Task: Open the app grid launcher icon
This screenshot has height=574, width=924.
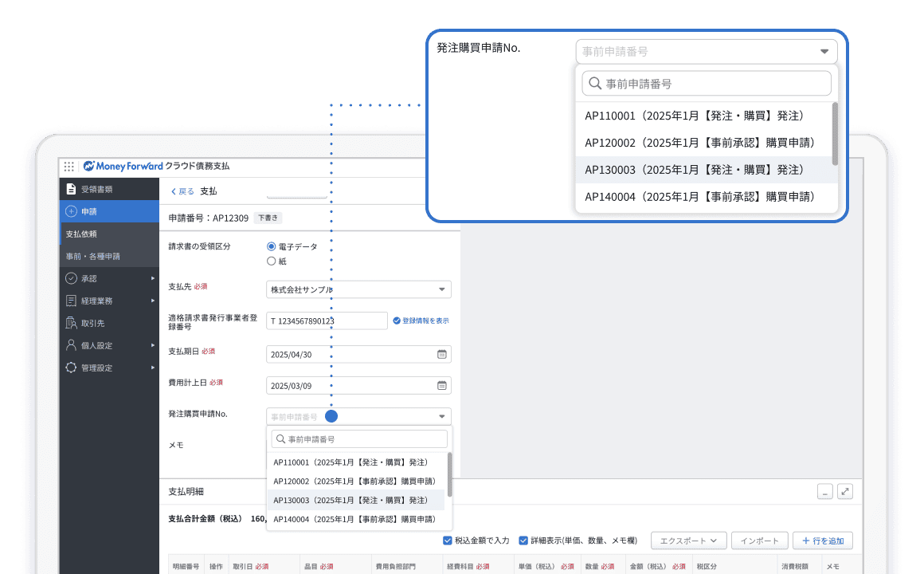Action: (69, 167)
